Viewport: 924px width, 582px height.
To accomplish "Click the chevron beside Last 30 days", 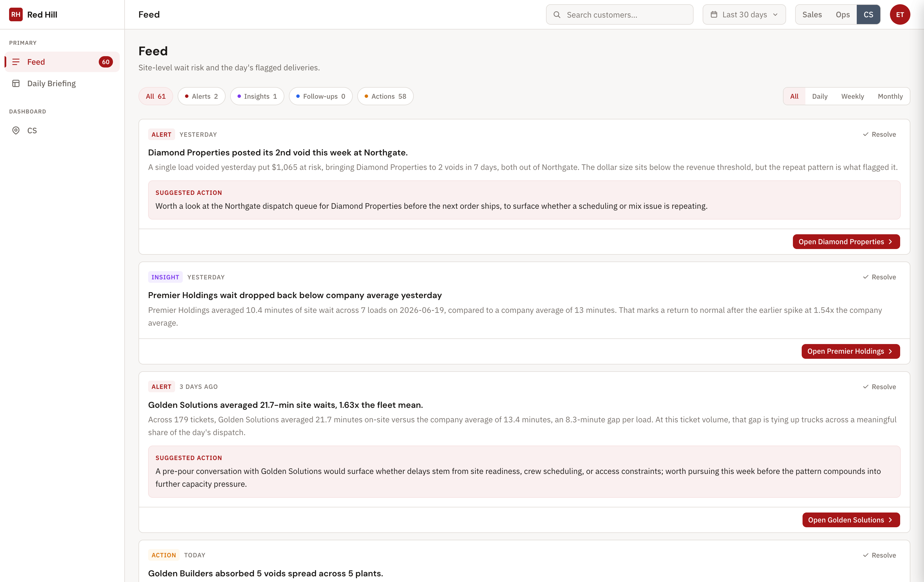I will click(x=775, y=14).
